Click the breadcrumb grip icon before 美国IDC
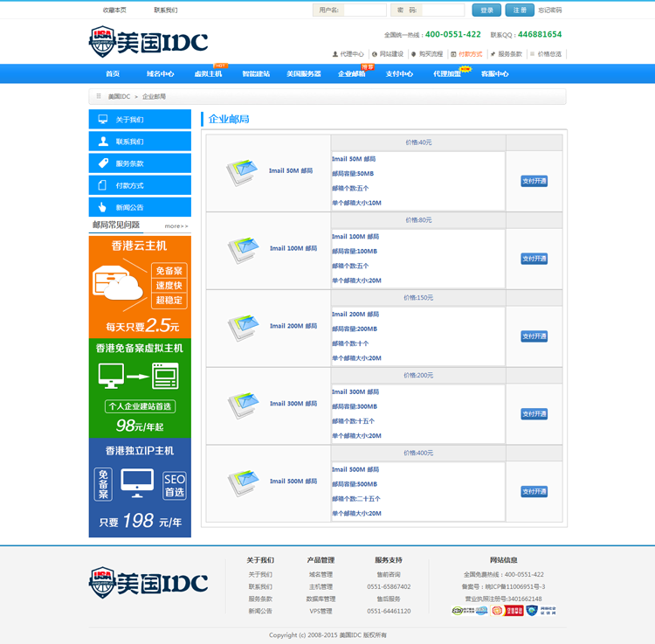This screenshot has width=655, height=644. tap(99, 96)
